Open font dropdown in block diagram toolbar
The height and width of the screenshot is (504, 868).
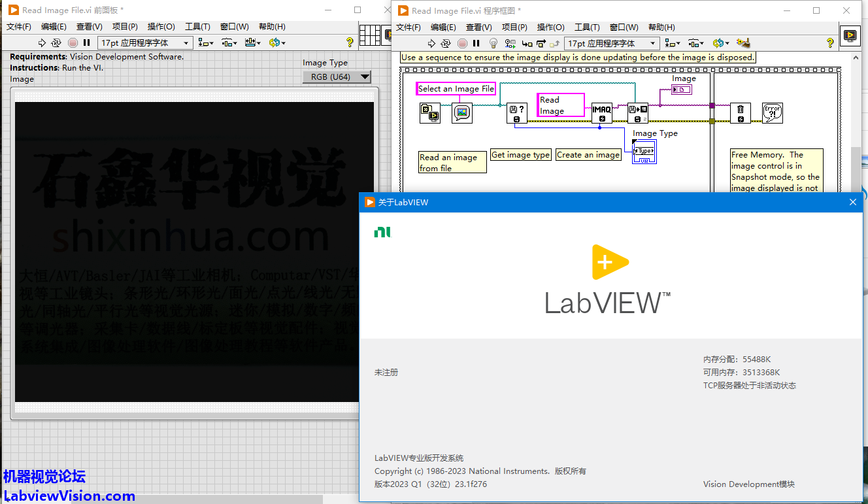(612, 43)
